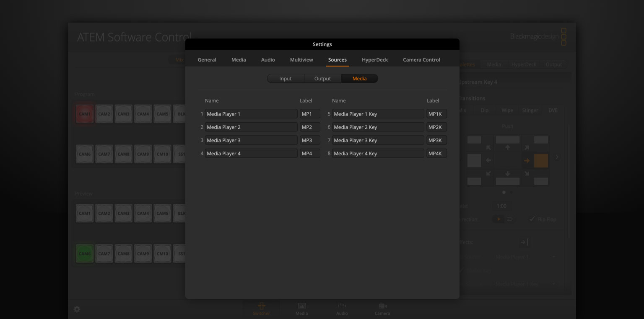The height and width of the screenshot is (319, 644).
Task: Select the Media segment under Sources
Action: pyautogui.click(x=359, y=79)
